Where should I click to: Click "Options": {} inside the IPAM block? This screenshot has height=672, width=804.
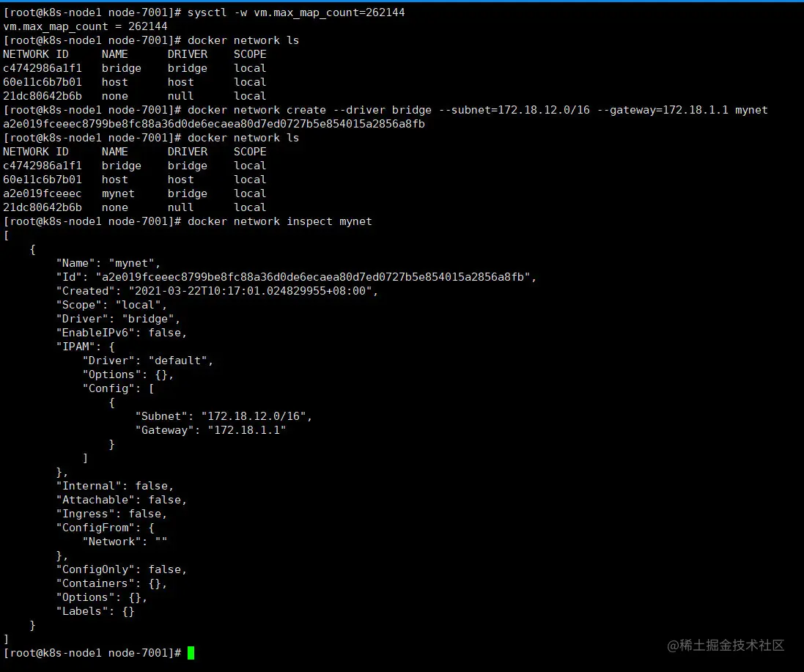coord(128,374)
